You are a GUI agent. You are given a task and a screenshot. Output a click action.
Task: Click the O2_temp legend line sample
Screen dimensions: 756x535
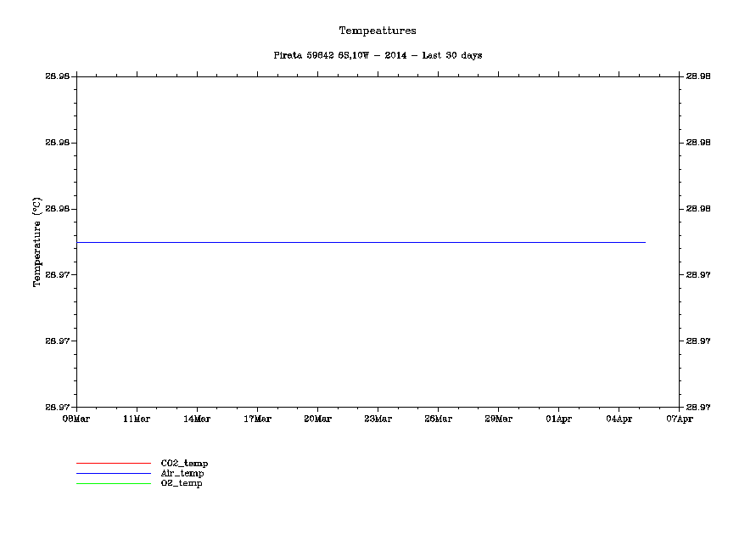113,484
